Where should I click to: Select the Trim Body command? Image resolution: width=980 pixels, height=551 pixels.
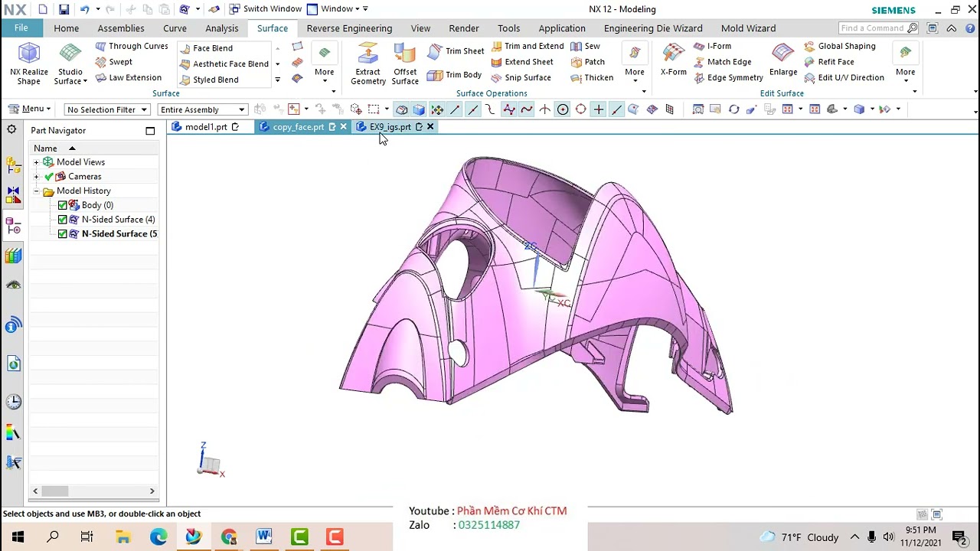(x=455, y=75)
